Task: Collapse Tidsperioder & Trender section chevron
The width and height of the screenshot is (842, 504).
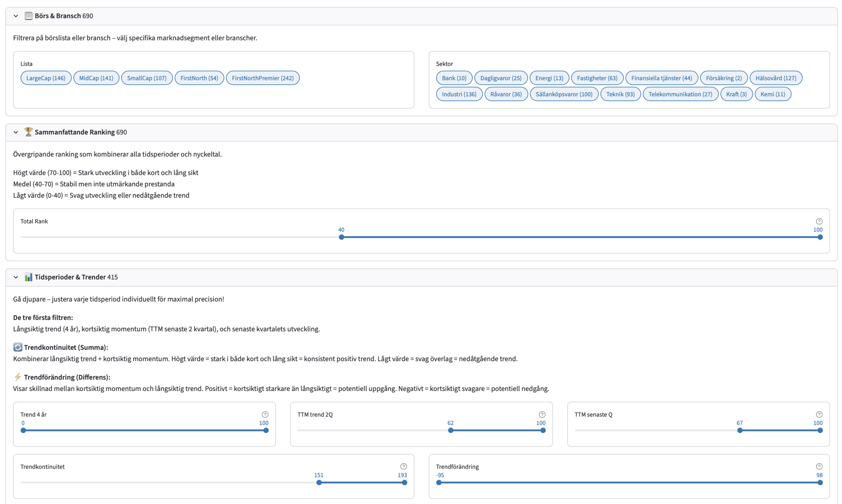Action: [x=16, y=277]
